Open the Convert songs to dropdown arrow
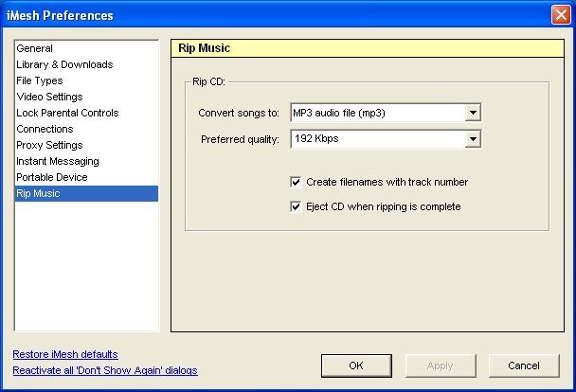576x392 pixels. click(x=473, y=113)
